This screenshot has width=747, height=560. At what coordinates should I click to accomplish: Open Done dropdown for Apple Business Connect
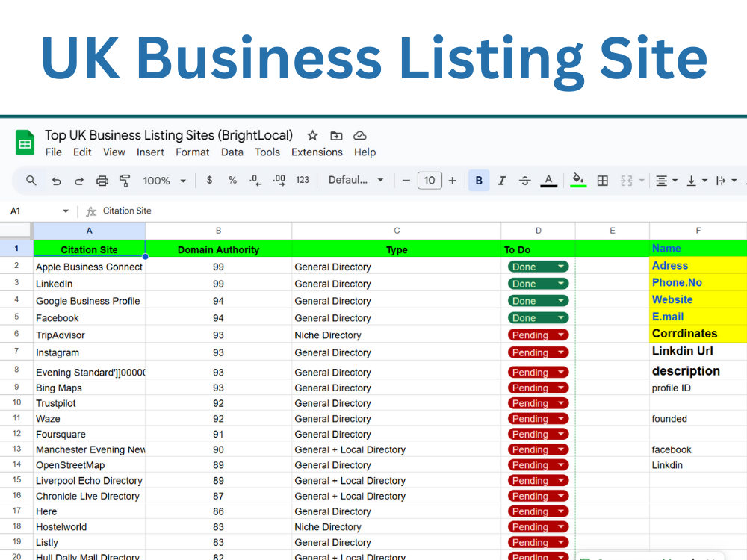(539, 267)
